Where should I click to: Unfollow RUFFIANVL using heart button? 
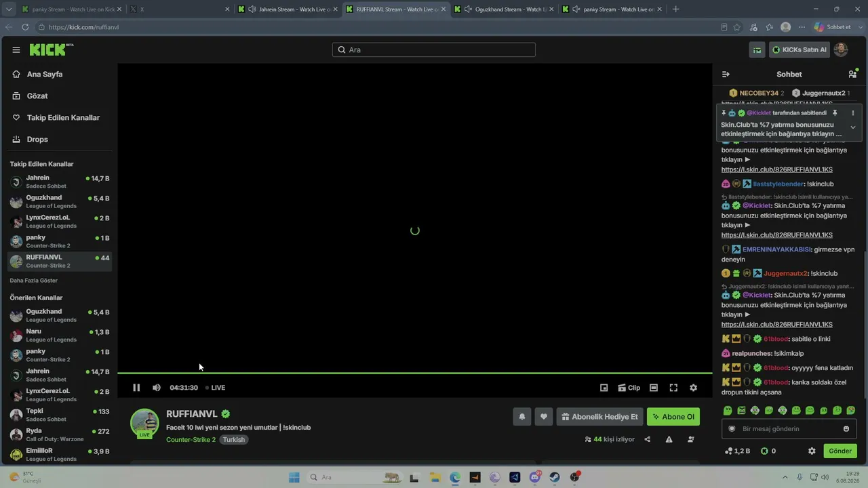pos(543,417)
